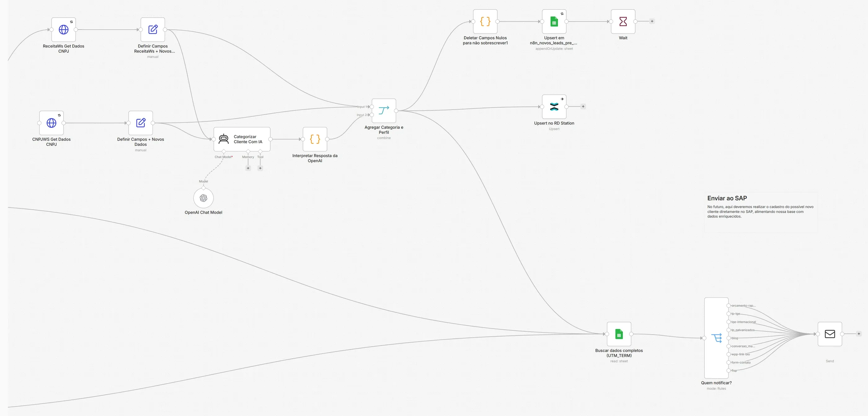Add a node after the Send email node
Image resolution: width=868 pixels, height=416 pixels.
coord(859,334)
